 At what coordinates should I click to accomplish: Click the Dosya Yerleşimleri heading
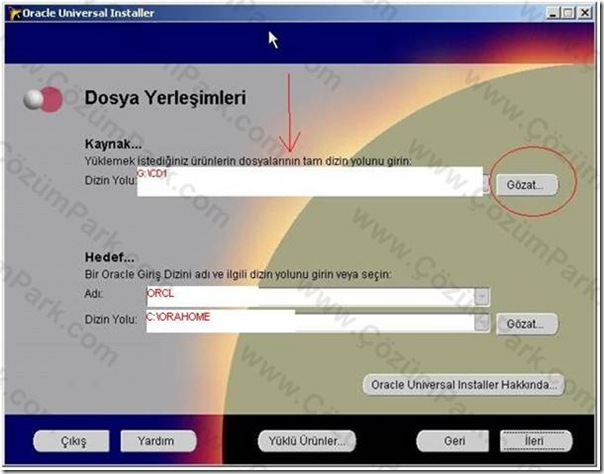[x=165, y=98]
